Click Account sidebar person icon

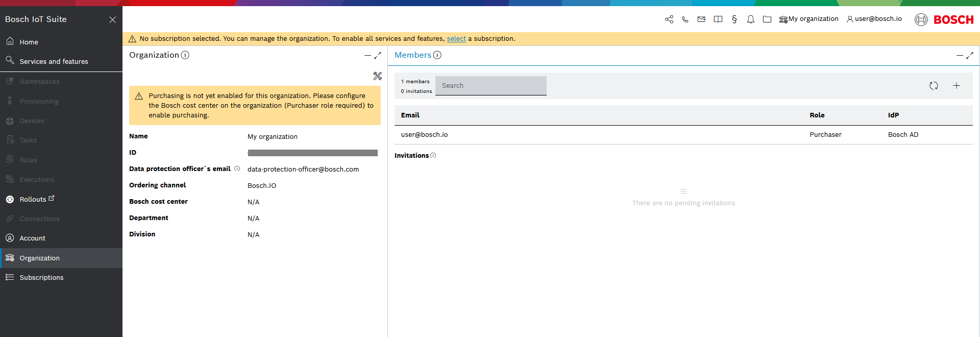(x=10, y=238)
